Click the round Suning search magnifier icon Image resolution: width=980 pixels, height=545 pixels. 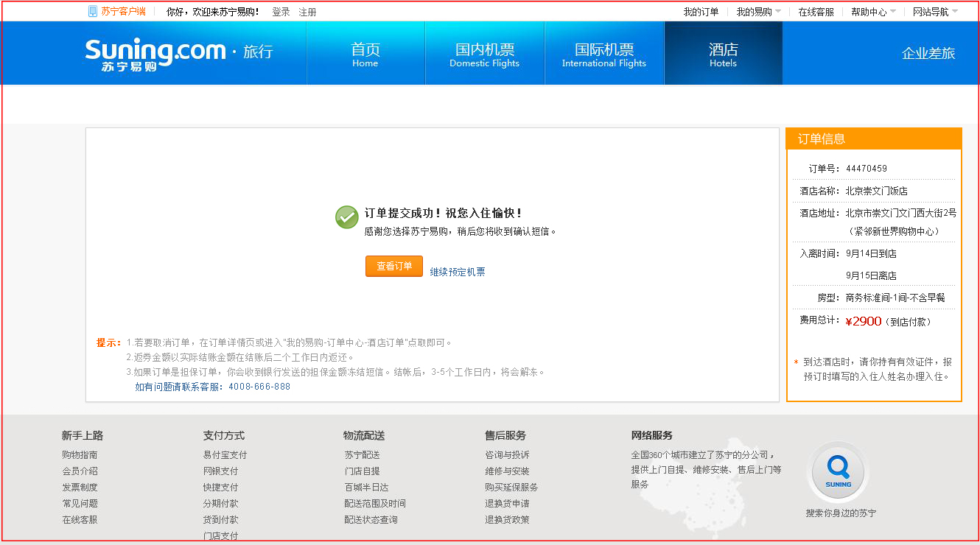(838, 471)
